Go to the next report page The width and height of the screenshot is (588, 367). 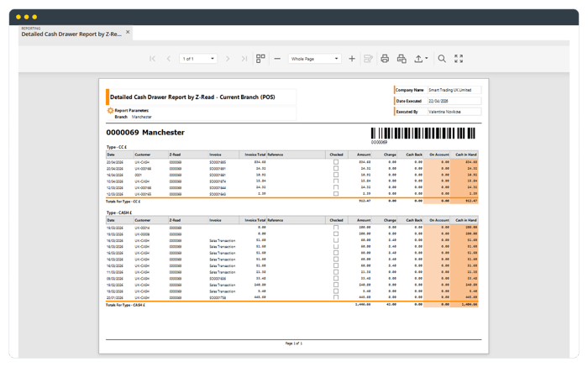228,59
